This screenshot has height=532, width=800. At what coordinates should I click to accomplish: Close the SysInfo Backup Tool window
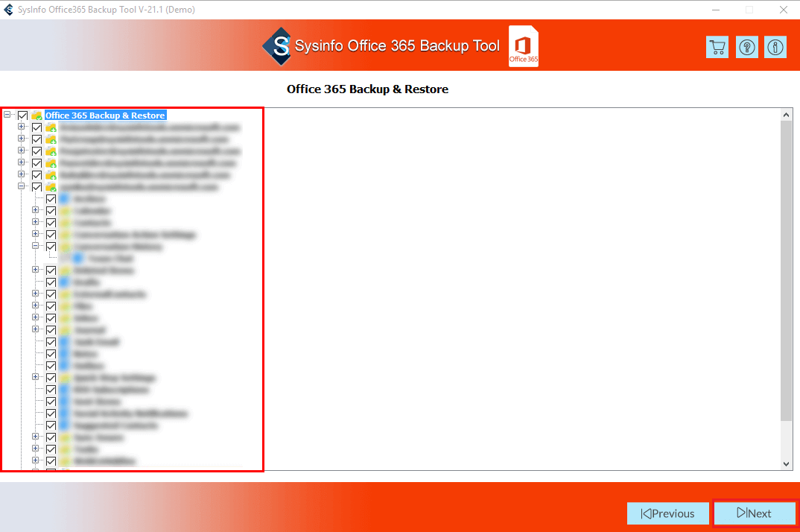pyautogui.click(x=784, y=10)
